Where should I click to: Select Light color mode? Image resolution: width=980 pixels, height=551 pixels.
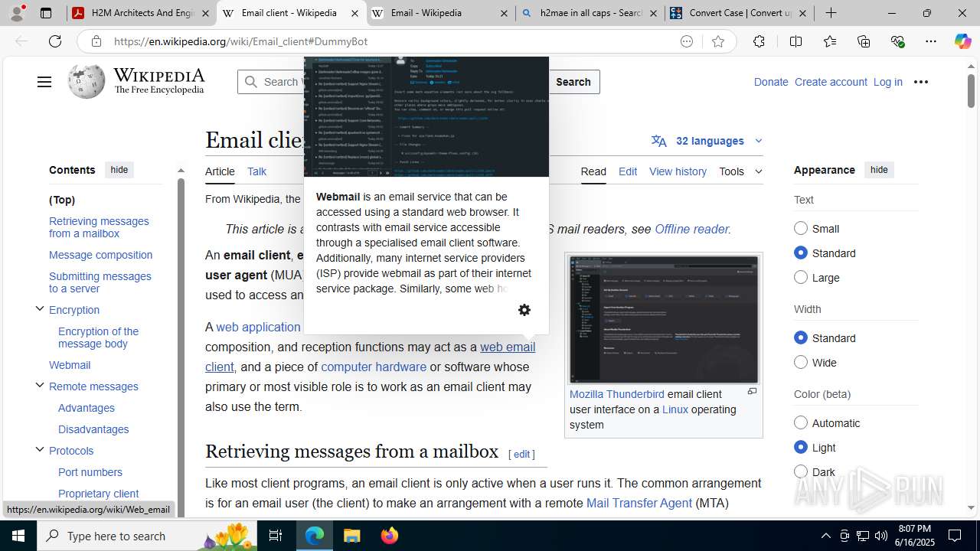coord(801,447)
